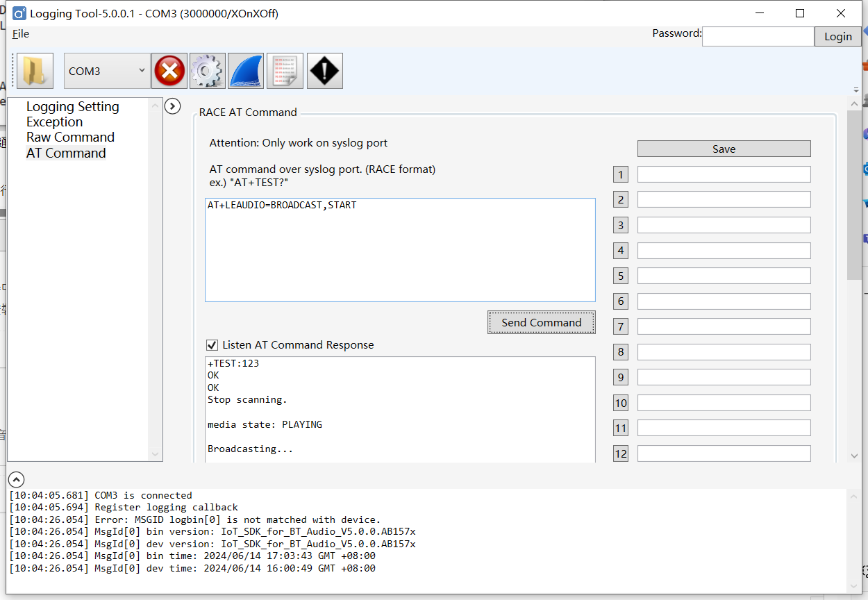Viewport: 868px width, 600px height.
Task: Select AT Command in the left list
Action: click(66, 153)
